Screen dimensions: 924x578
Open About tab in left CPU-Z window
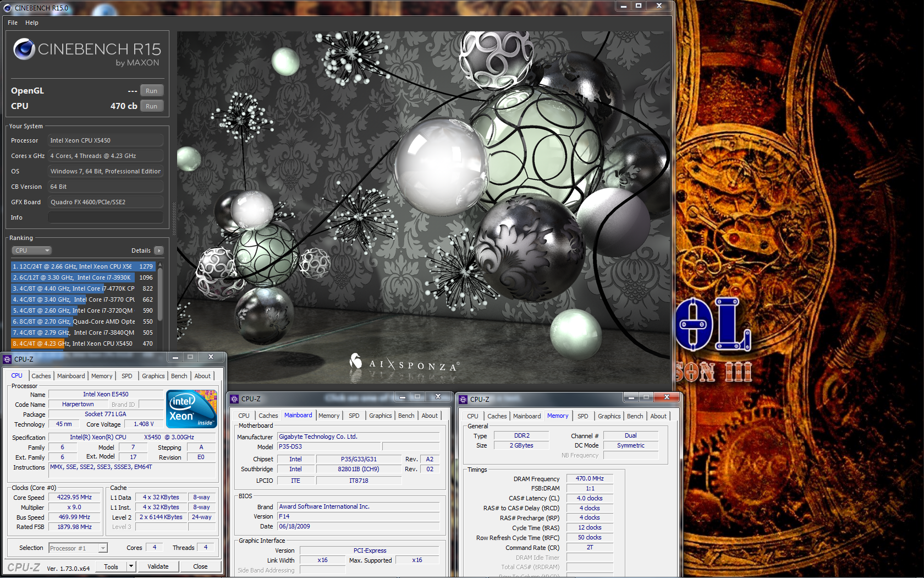pos(202,376)
